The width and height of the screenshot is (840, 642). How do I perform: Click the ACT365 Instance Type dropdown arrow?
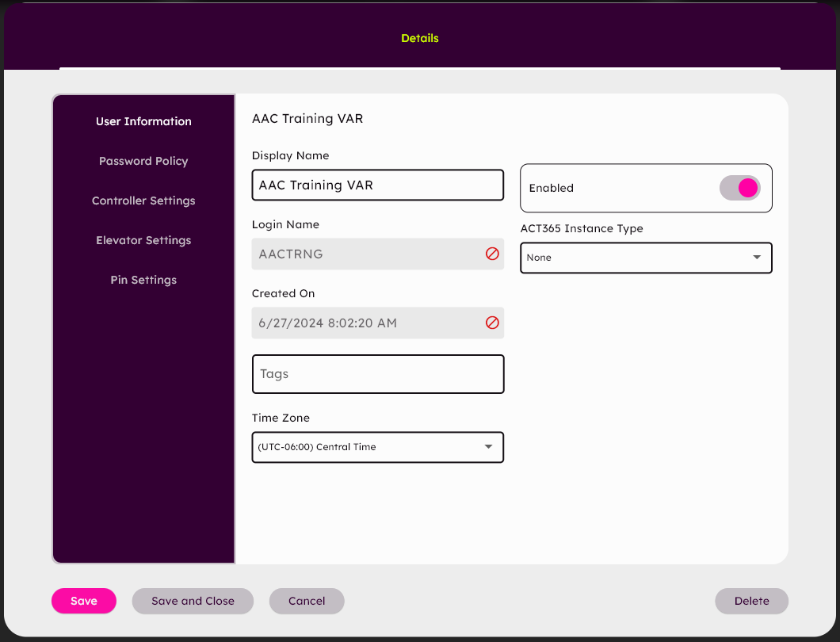pos(758,258)
